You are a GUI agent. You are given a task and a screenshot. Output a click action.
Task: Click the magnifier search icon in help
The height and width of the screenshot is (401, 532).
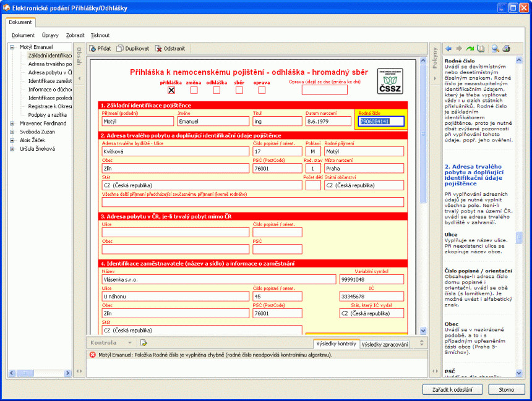[495, 48]
